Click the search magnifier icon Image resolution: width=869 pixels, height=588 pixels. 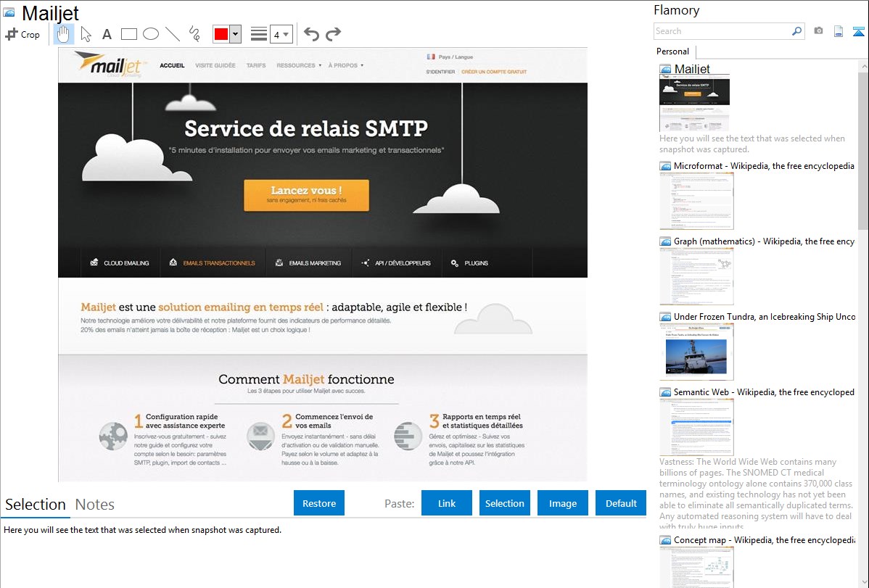click(797, 31)
